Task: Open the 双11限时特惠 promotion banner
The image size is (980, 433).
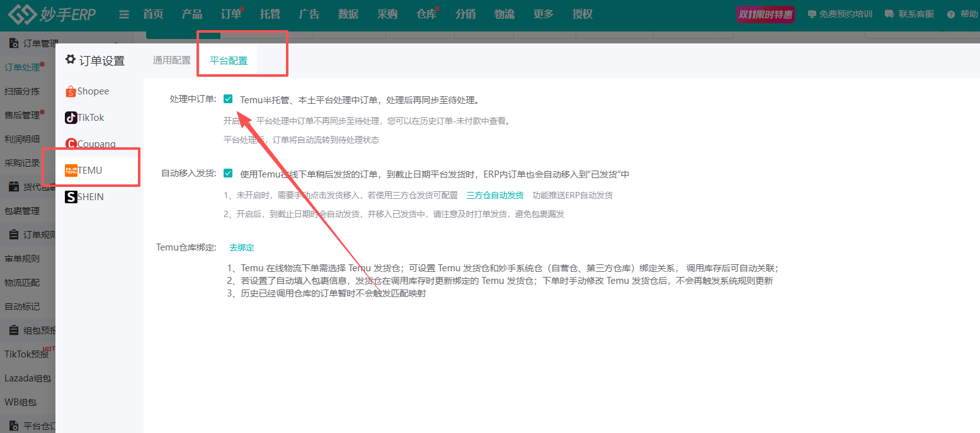Action: coord(765,14)
